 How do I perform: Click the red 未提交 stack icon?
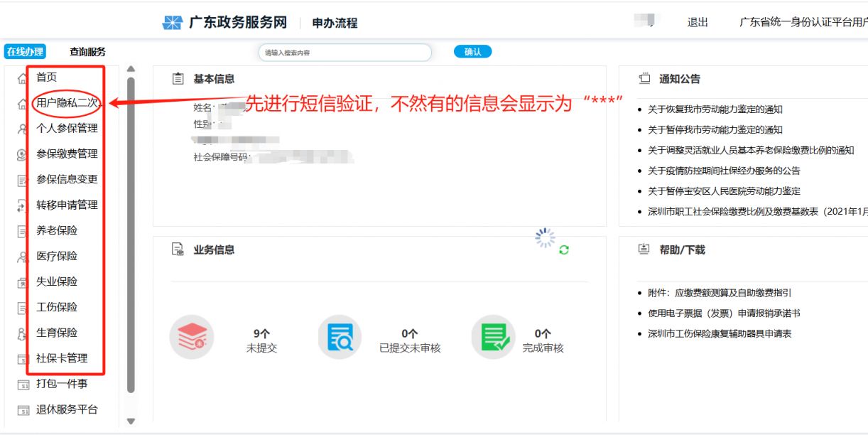(191, 337)
